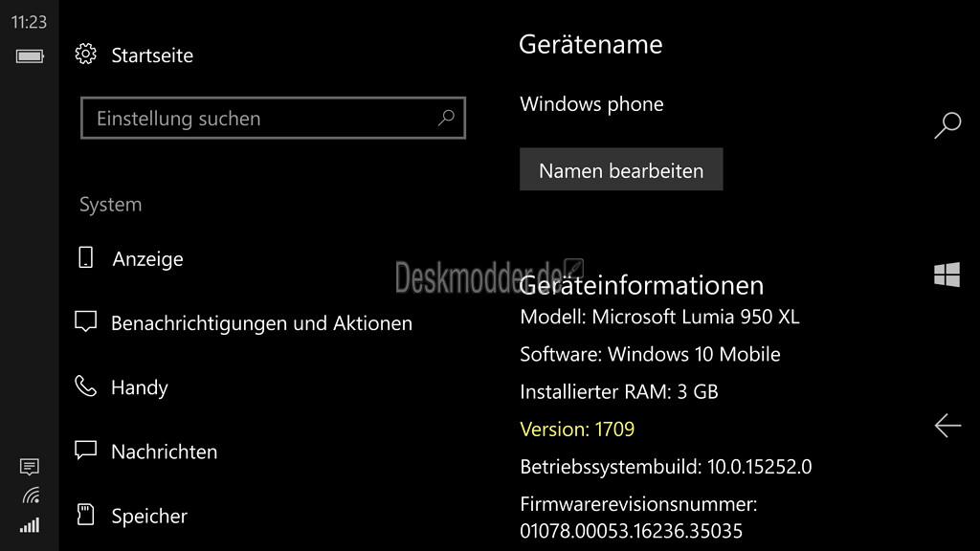Select the Modell: Microsoft Lumia 950 XL line
Screen dimensions: 980x551
coord(659,317)
